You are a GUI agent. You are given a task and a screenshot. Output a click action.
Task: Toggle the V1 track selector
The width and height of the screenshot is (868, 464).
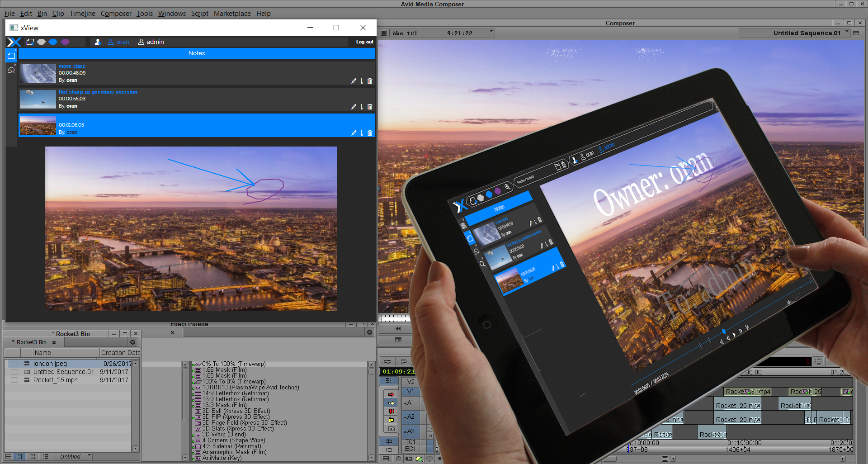tap(410, 392)
